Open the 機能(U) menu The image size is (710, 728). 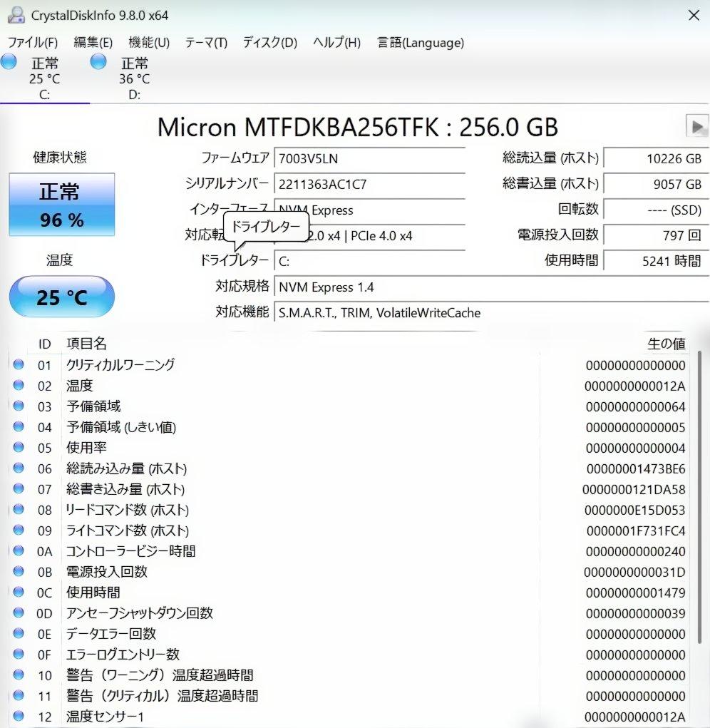pyautogui.click(x=149, y=42)
